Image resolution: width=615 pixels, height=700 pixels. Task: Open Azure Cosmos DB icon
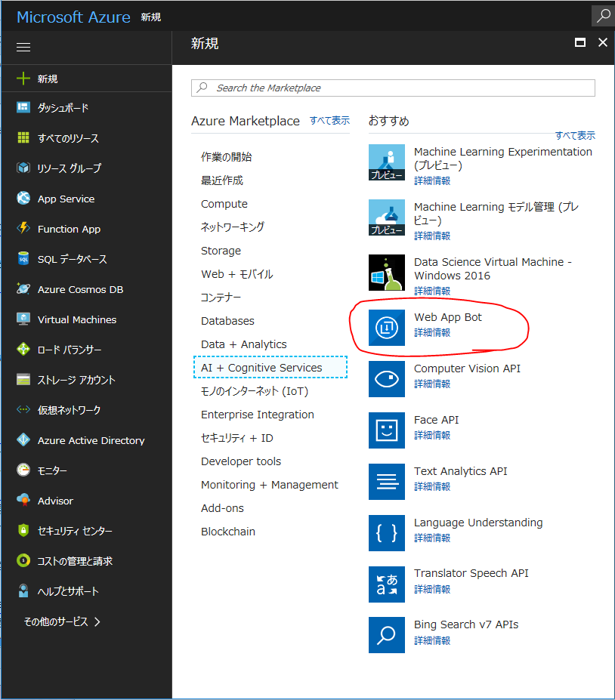(x=23, y=289)
